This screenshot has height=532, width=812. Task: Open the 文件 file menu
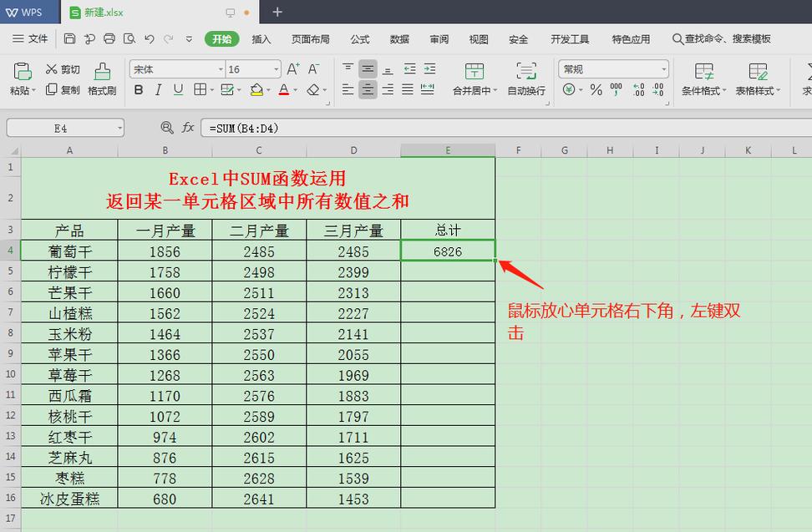click(30, 38)
